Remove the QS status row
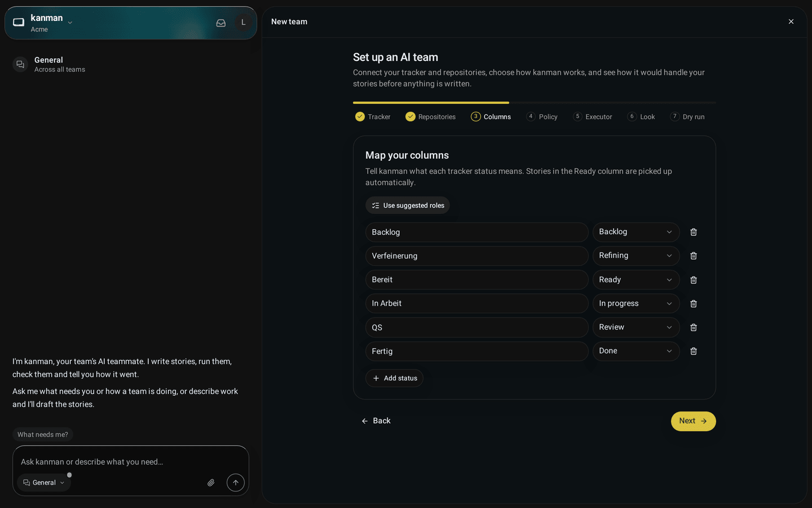Viewport: 812px width, 508px height. [x=694, y=327]
